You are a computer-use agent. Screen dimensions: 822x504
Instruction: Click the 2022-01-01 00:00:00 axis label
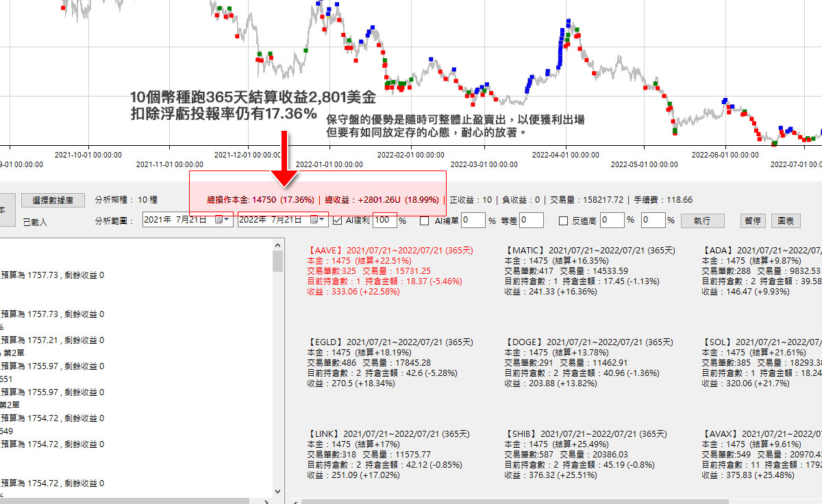tap(329, 164)
